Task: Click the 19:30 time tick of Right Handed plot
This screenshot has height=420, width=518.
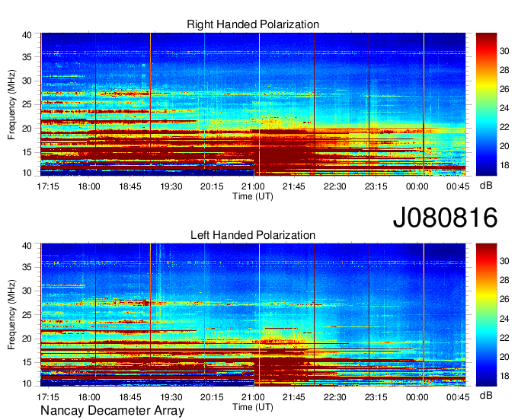Action: (x=171, y=186)
